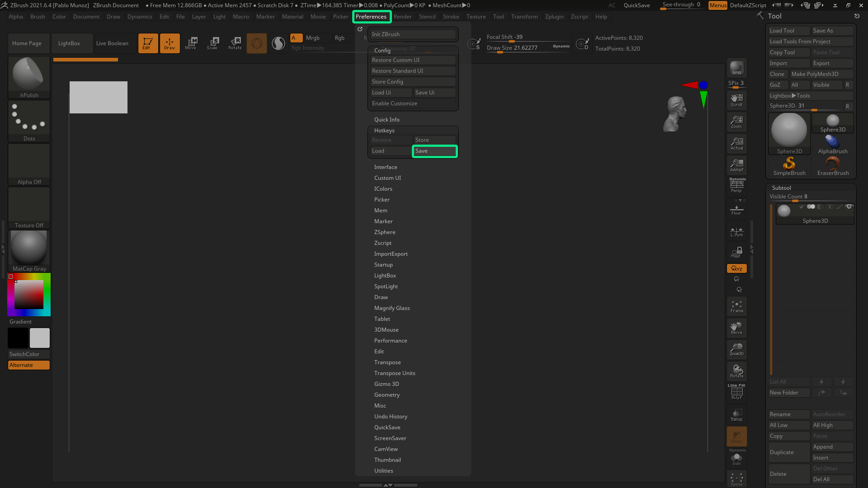Toggle L.Sym local symmetry

click(x=736, y=231)
